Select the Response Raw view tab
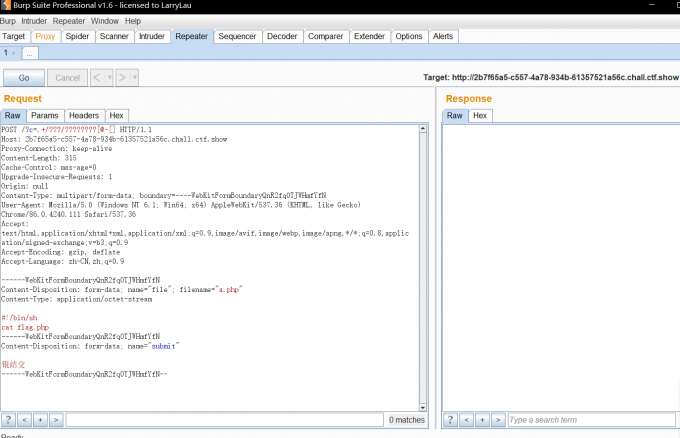The height and width of the screenshot is (438, 680). click(454, 115)
